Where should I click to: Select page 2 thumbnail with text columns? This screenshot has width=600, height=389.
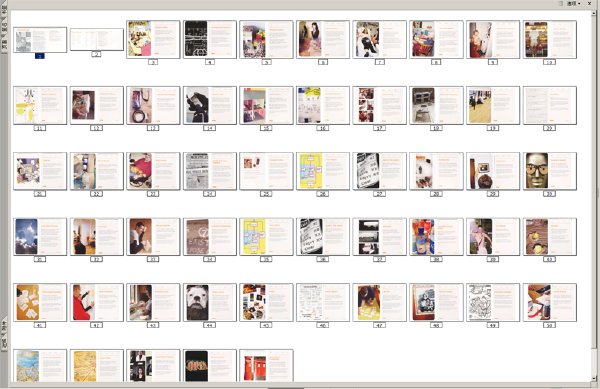click(x=97, y=39)
